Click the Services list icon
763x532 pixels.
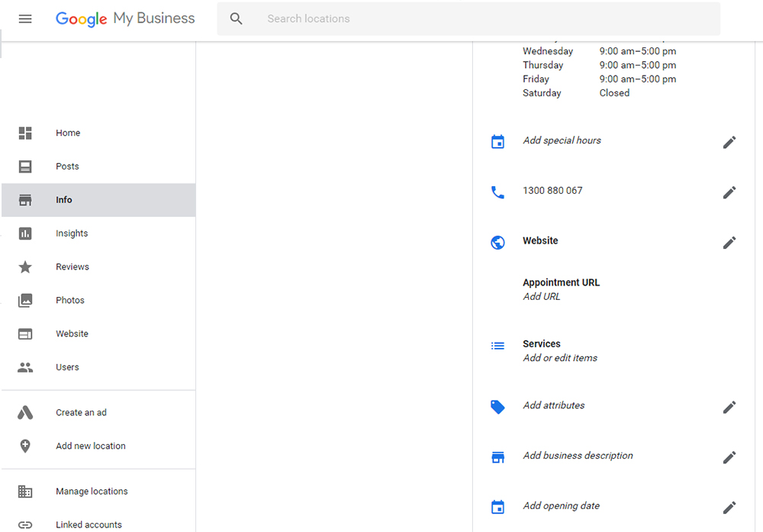point(497,346)
